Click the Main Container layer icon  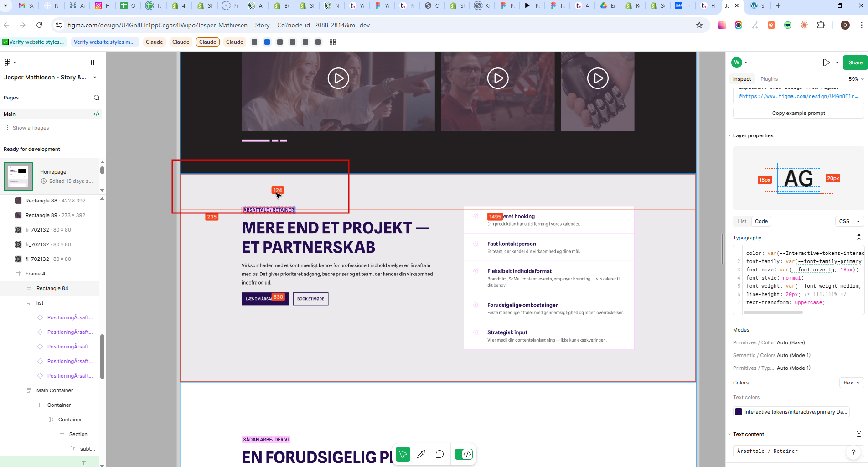coord(29,390)
